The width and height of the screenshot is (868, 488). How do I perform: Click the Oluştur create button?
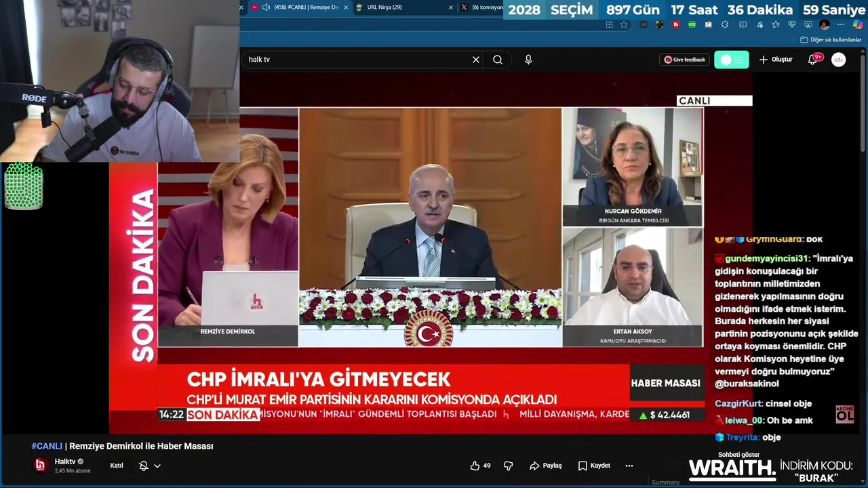(x=776, y=60)
